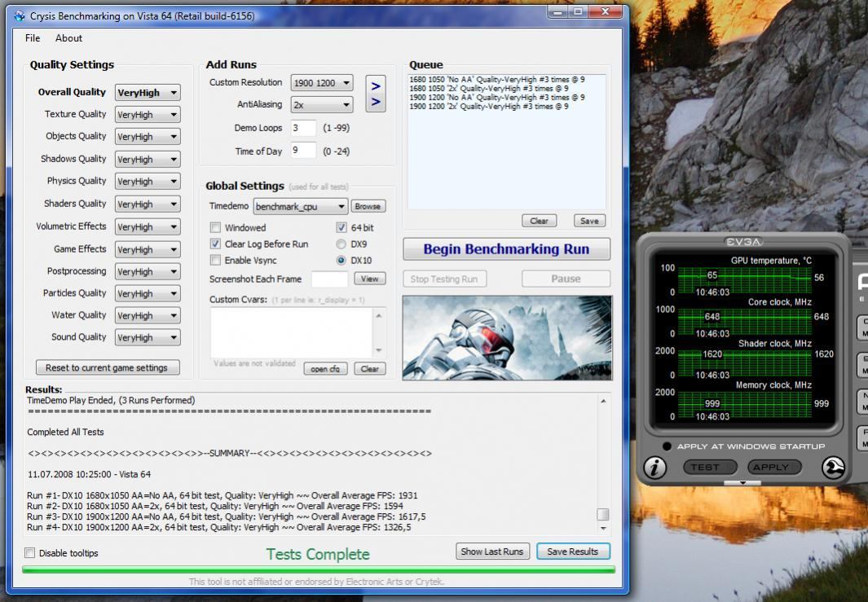Open the Sound Quality dropdown
The width and height of the screenshot is (868, 602).
pos(148,337)
